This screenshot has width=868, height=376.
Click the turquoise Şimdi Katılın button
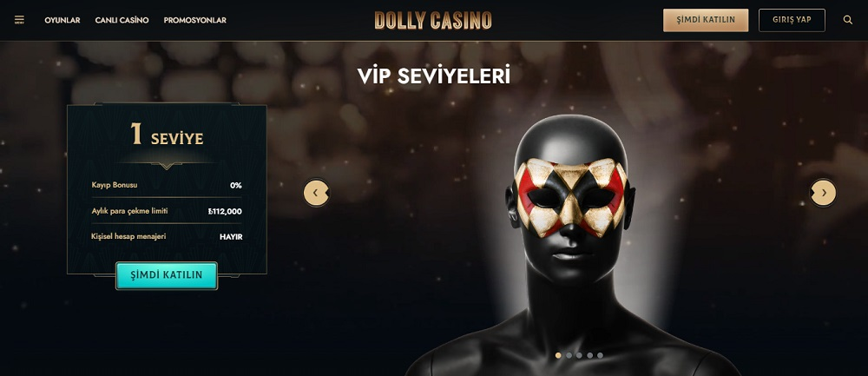167,275
